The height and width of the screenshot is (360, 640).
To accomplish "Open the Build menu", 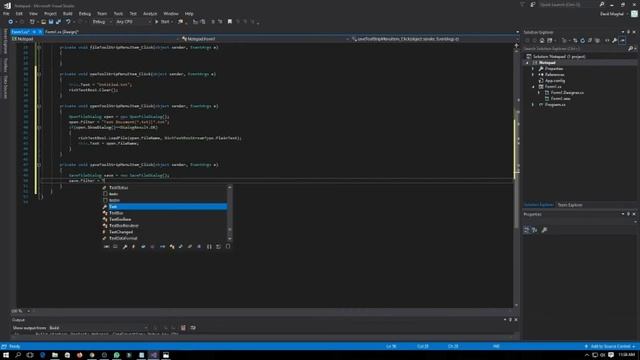I will coord(68,13).
